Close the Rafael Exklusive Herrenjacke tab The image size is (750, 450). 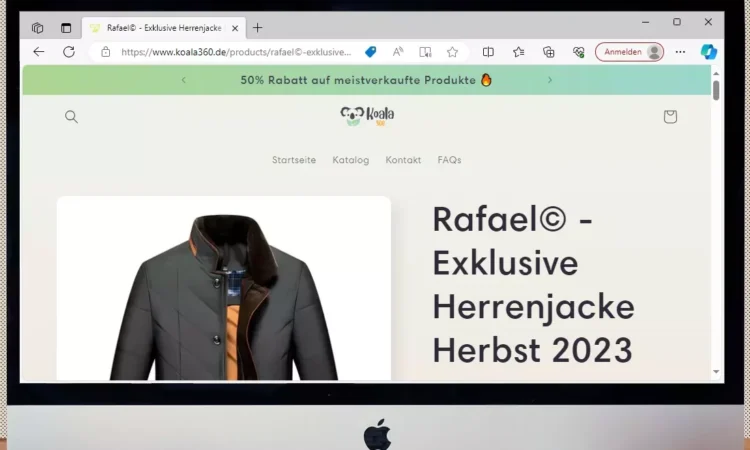(x=235, y=28)
